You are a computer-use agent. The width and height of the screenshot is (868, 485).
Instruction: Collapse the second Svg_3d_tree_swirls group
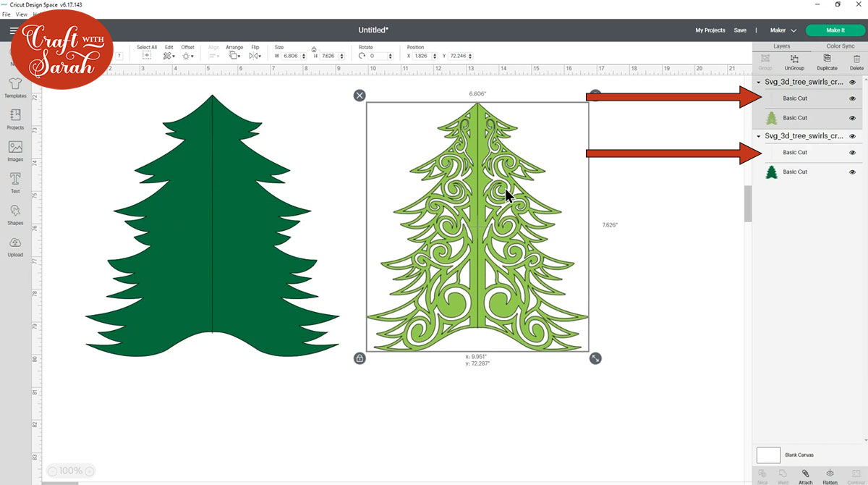pos(759,136)
